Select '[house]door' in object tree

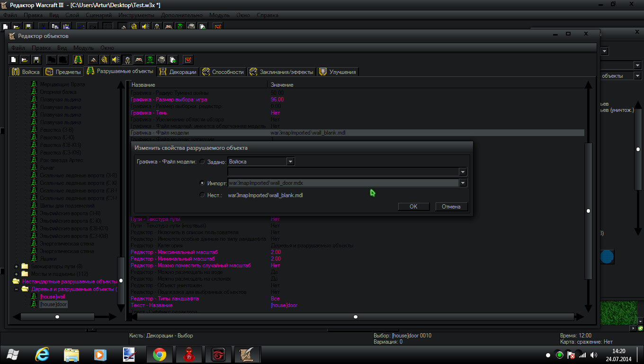pyautogui.click(x=54, y=304)
